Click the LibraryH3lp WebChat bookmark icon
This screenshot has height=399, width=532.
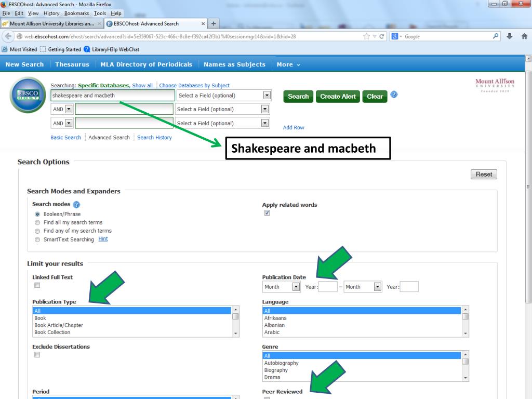87,49
